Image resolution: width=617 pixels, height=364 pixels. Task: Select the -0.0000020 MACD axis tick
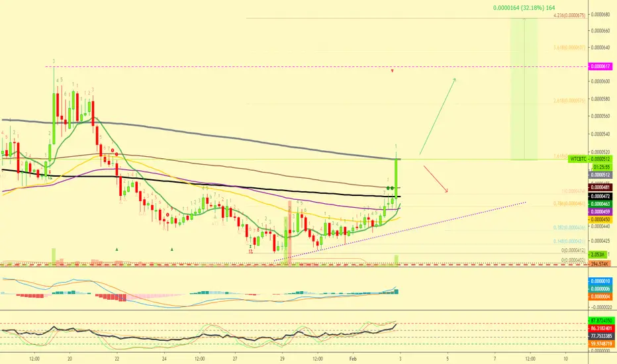coord(601,307)
